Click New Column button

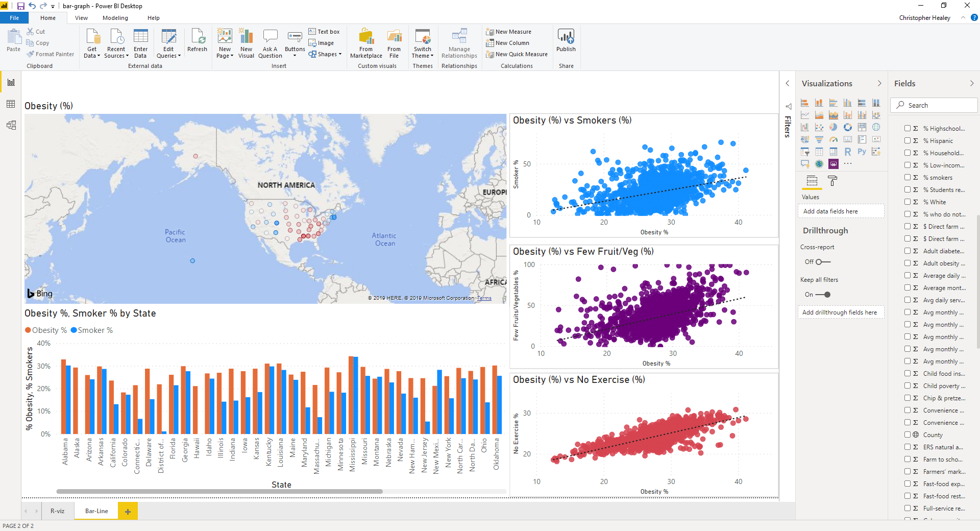coord(508,43)
